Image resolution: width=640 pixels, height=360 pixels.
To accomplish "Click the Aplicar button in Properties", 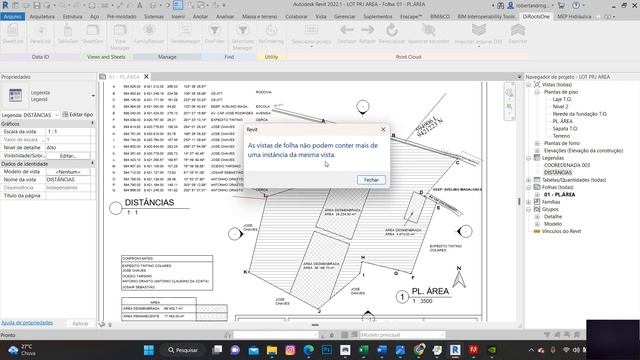I will [x=80, y=323].
